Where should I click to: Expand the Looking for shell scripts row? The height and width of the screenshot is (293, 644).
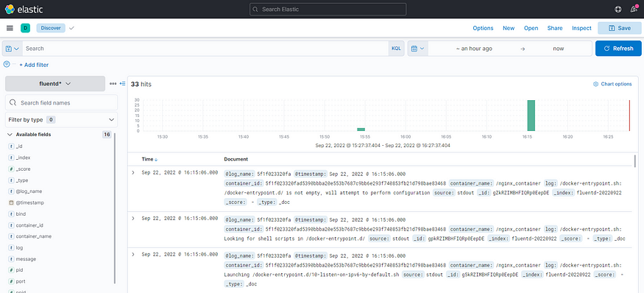click(133, 218)
